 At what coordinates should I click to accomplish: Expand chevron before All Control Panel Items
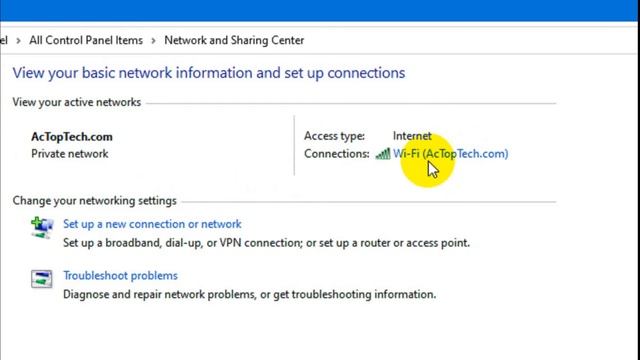18,41
